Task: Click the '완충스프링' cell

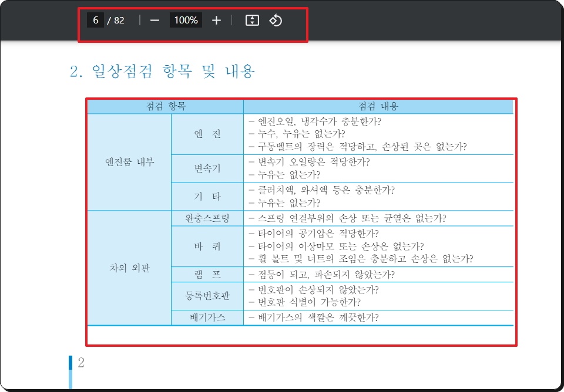Action: [207, 218]
